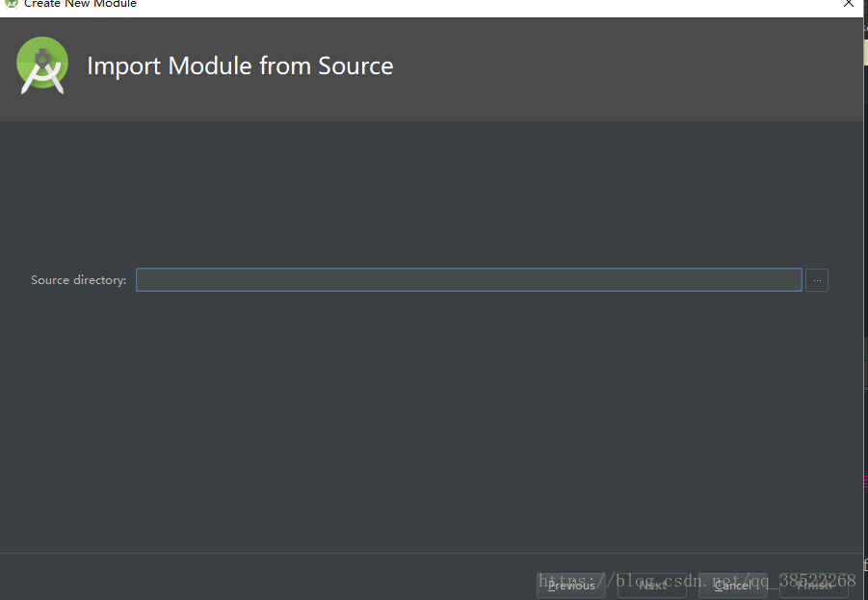Click the "Create New Module" window title
Viewport: 868px width, 600px height.
pos(80,5)
